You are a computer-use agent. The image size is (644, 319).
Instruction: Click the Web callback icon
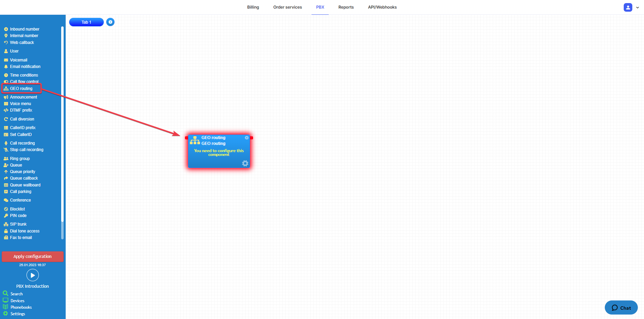coord(6,43)
